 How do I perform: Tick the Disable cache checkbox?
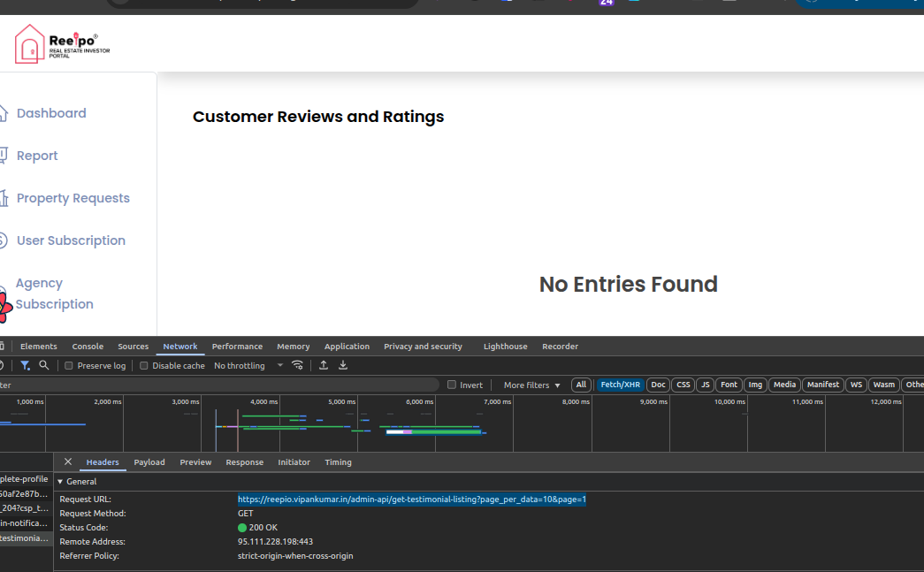(144, 366)
